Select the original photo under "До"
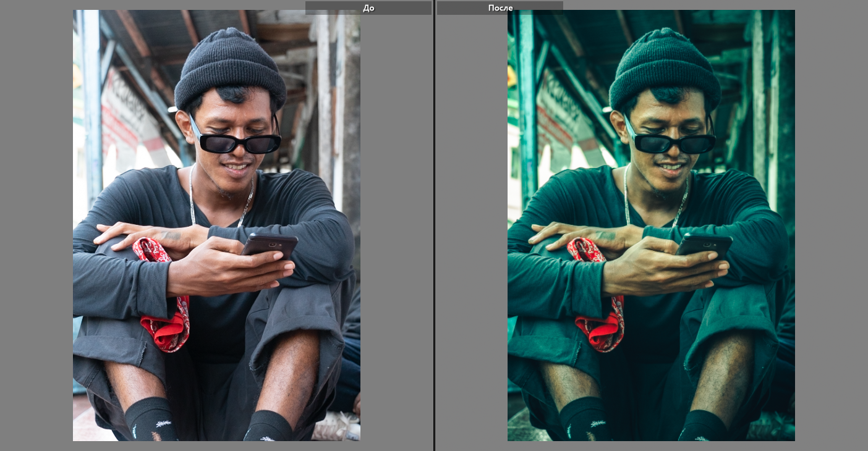Viewport: 868px width, 451px height. (x=216, y=225)
